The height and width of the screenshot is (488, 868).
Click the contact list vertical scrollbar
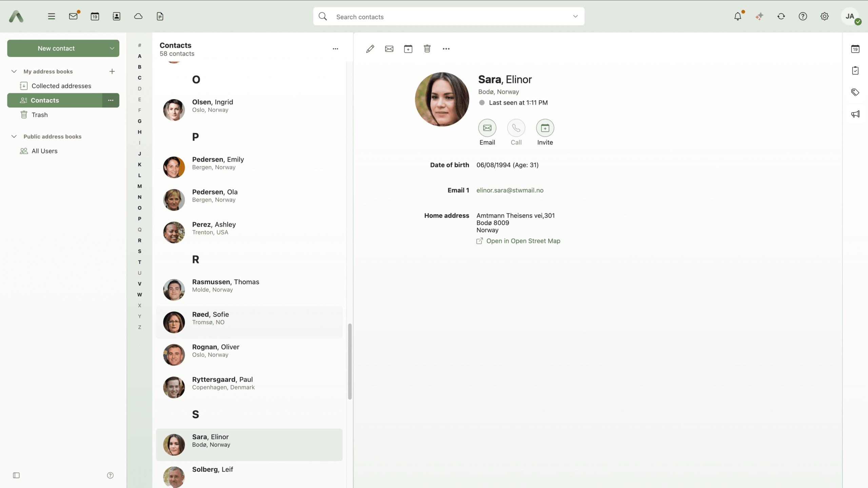coord(350,361)
